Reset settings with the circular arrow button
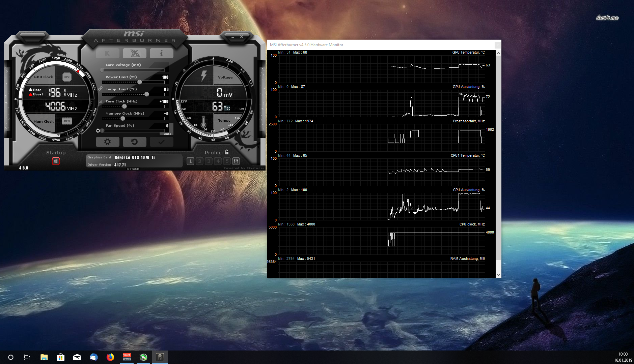Screen dimensions: 634x364 click(134, 142)
